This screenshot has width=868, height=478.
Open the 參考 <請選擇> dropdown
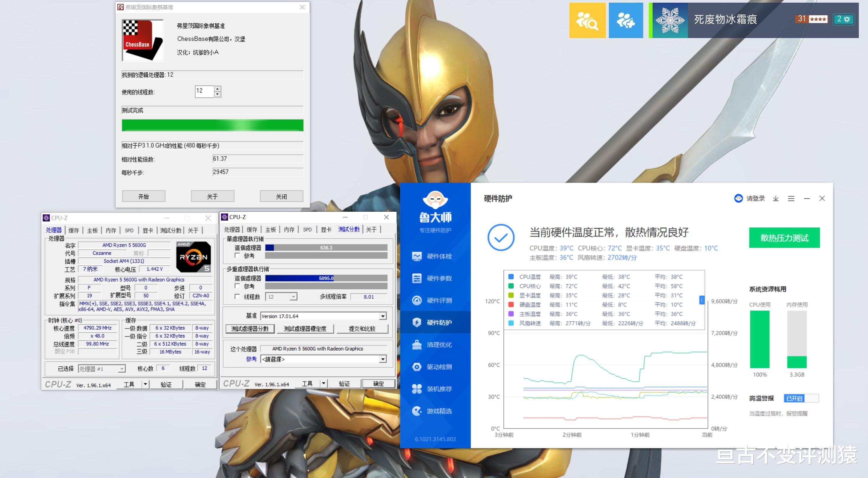[x=383, y=359]
